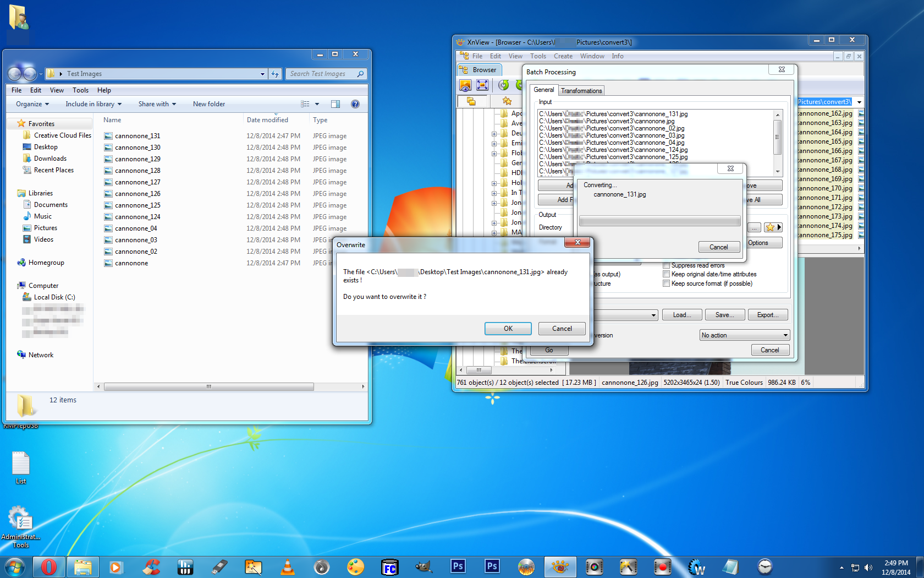Switch to the Transformations tab

click(581, 91)
